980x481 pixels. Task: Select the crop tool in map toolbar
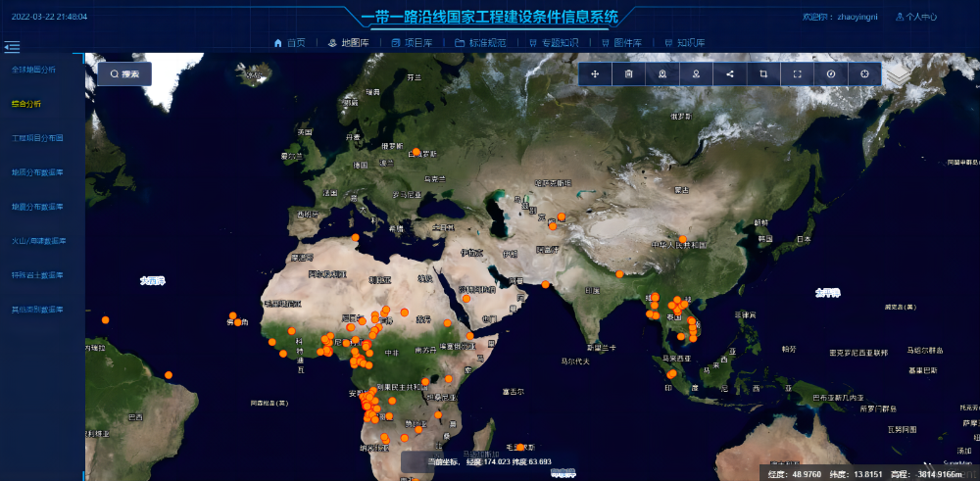(763, 74)
